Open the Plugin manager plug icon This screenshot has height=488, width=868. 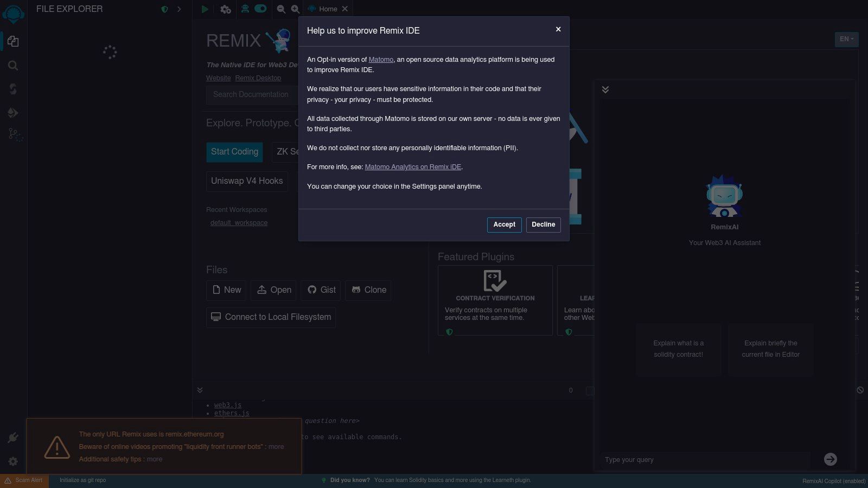(13, 438)
